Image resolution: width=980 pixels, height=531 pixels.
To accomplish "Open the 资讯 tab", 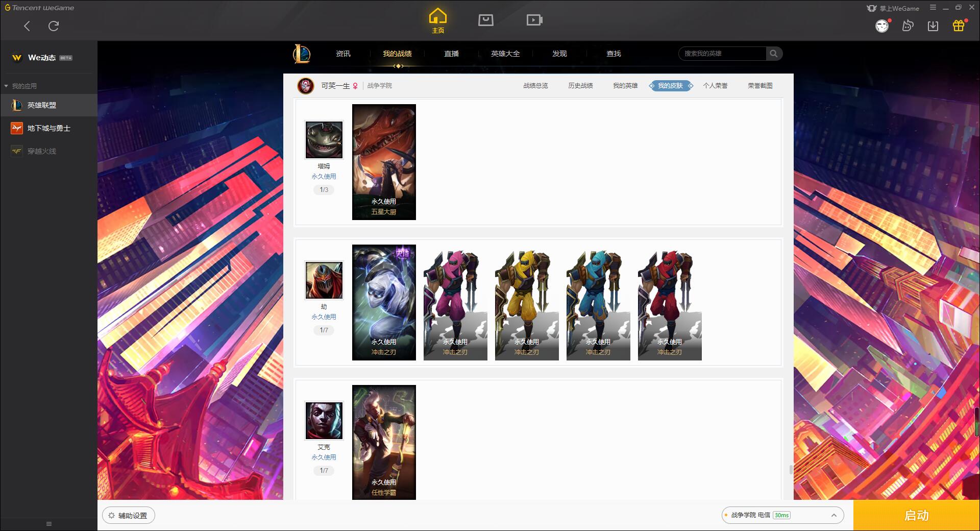I will 343,54.
